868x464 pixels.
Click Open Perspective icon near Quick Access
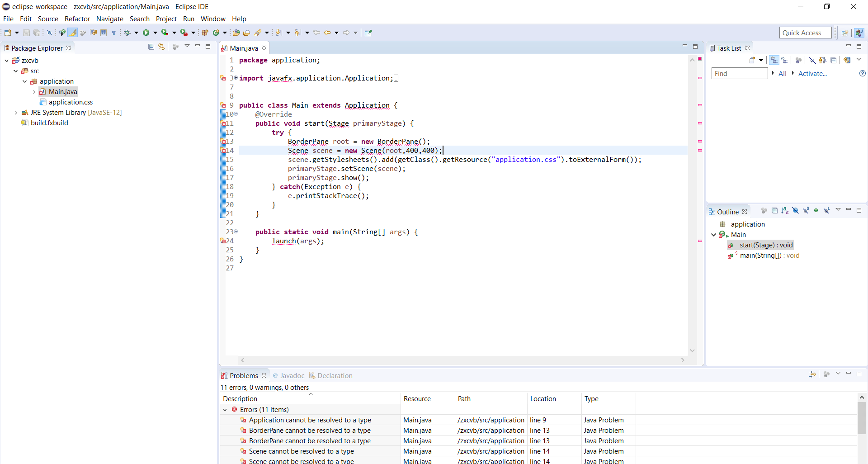844,33
